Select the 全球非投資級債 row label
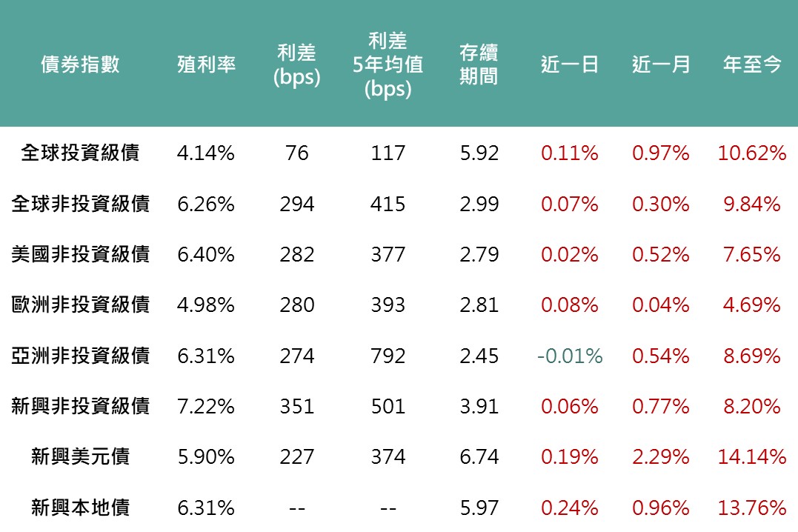 coord(80,204)
